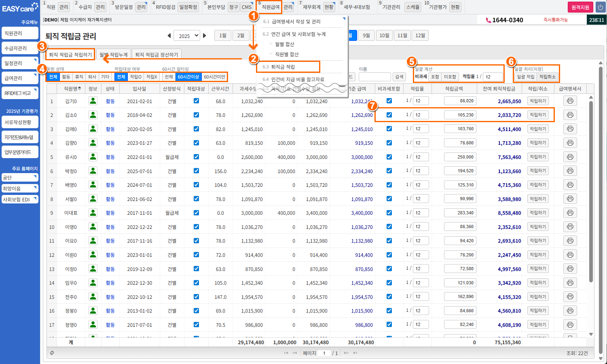Image resolution: width=607 pixels, height=364 pixels.
Task: Click 적립하기 button for 김소0
Action: [x=537, y=115]
